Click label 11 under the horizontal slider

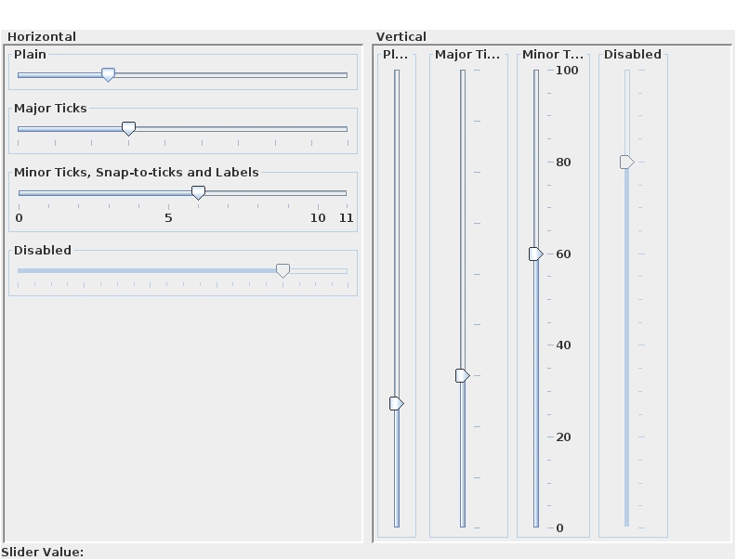347,218
